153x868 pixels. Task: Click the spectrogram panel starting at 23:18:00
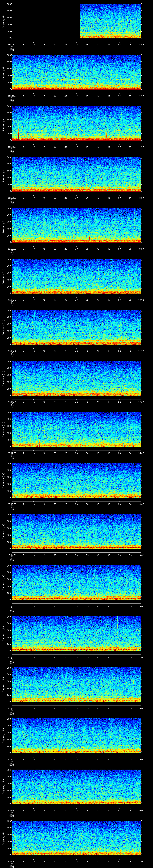(77, 736)
